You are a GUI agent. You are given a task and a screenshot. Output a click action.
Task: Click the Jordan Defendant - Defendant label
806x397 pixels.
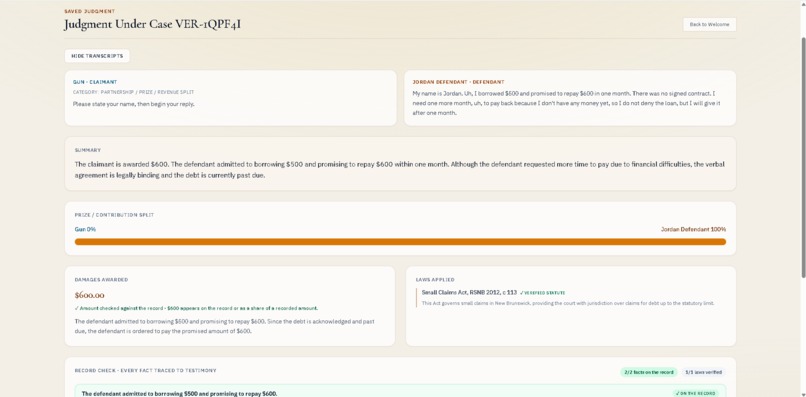[458, 82]
